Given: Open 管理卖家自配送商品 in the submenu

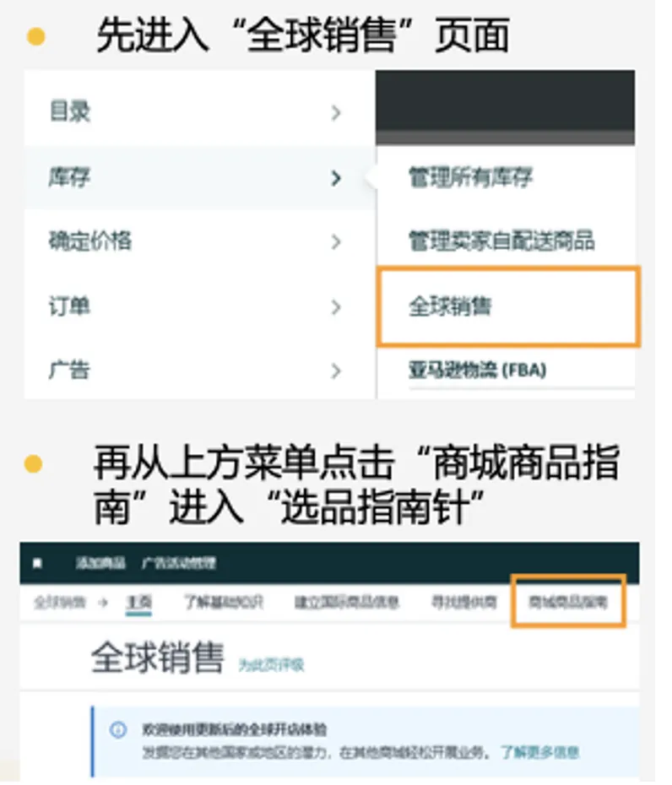Looking at the screenshot, I should [501, 241].
